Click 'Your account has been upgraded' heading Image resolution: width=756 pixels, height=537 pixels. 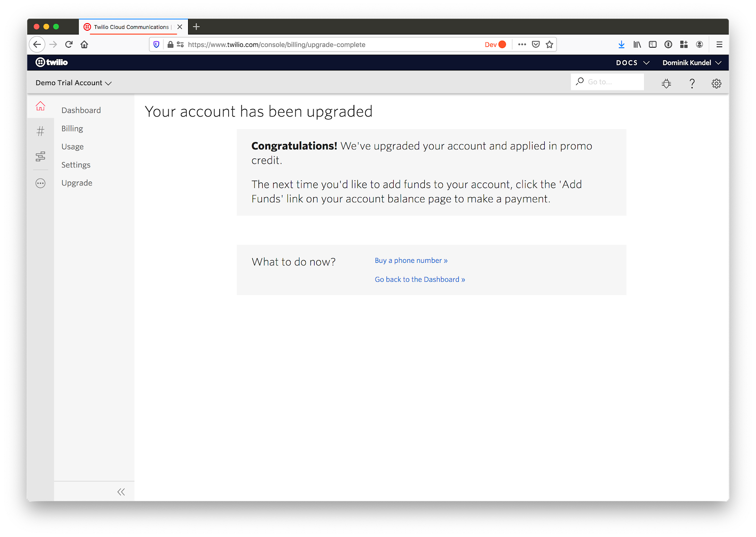[258, 112]
